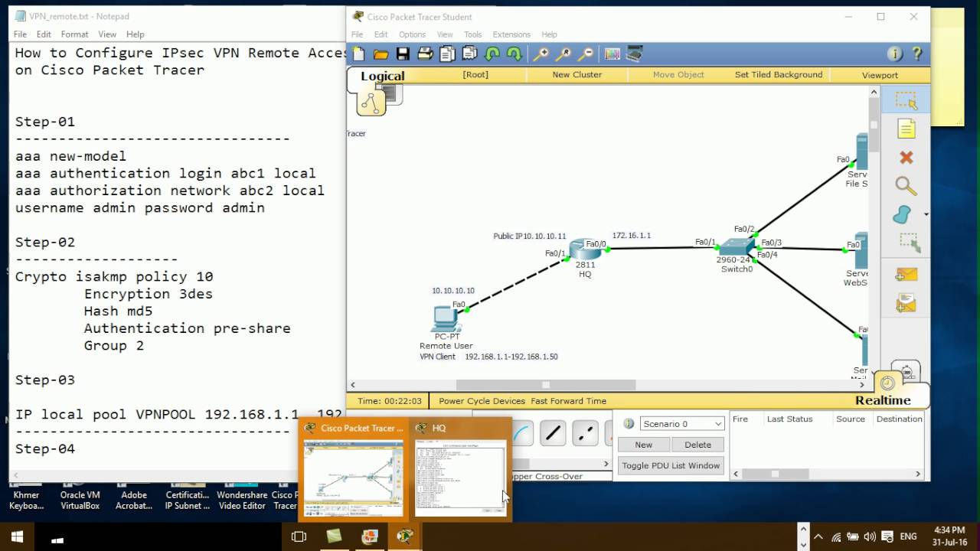
Task: Switch to the Logical workspace tab
Action: 382,76
